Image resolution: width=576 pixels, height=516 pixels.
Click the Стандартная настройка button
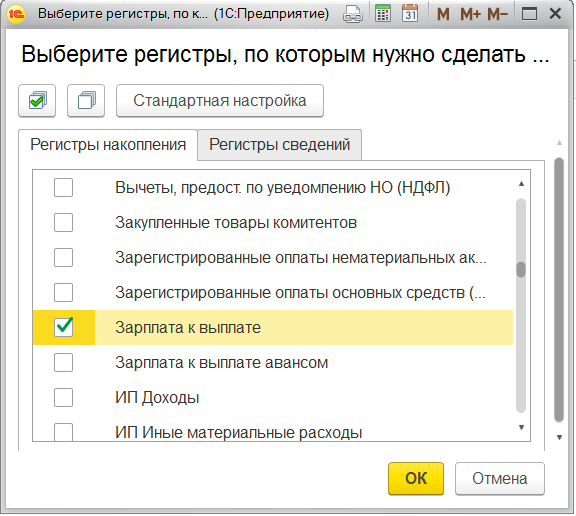220,101
